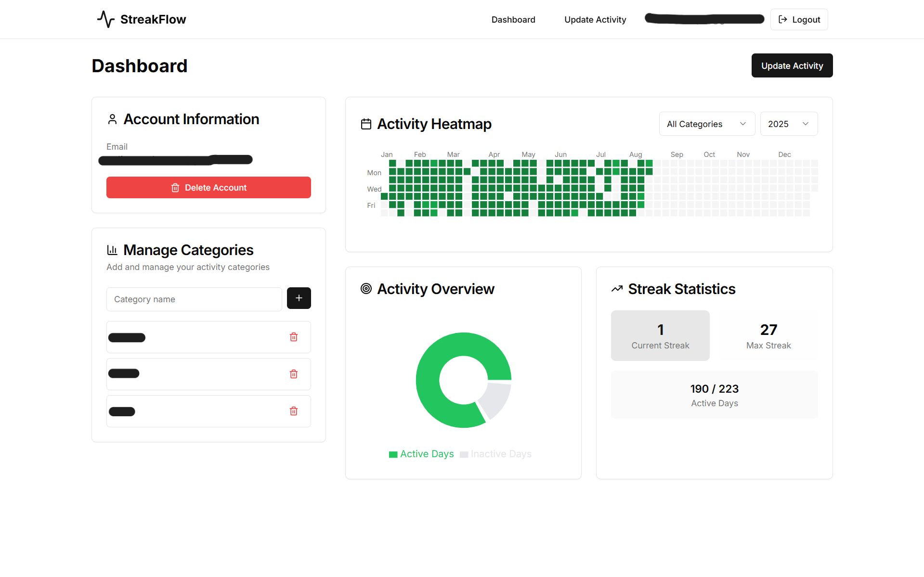This screenshot has width=924, height=577.
Task: Click the Jan month label on heatmap
Action: coord(387,154)
